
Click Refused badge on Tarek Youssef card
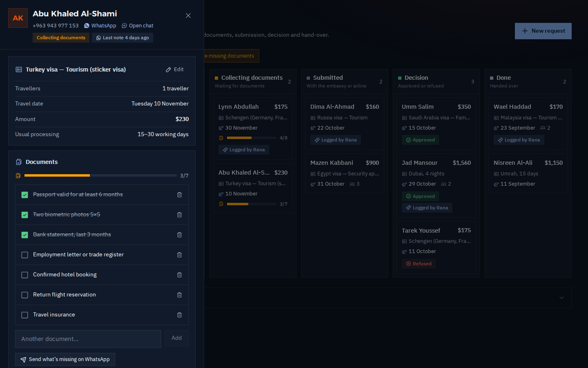[419, 264]
